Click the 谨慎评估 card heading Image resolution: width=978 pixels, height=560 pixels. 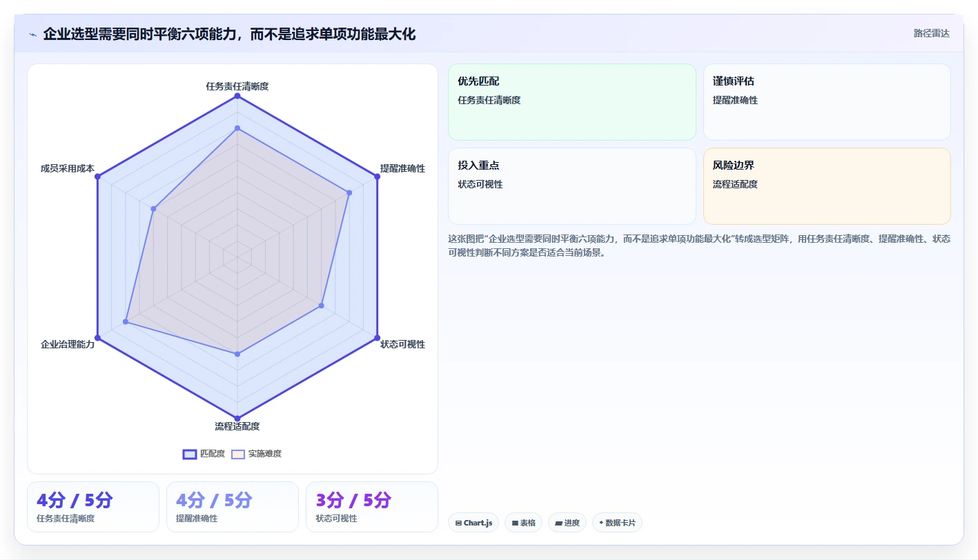[734, 81]
